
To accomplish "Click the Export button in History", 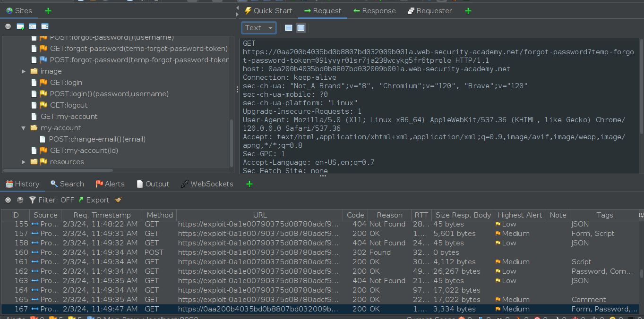I will [x=94, y=200].
